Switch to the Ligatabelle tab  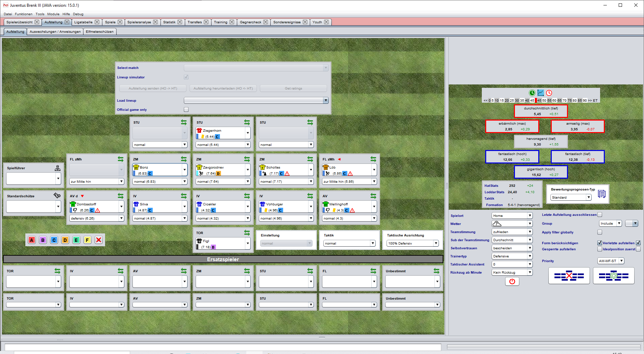click(x=83, y=22)
